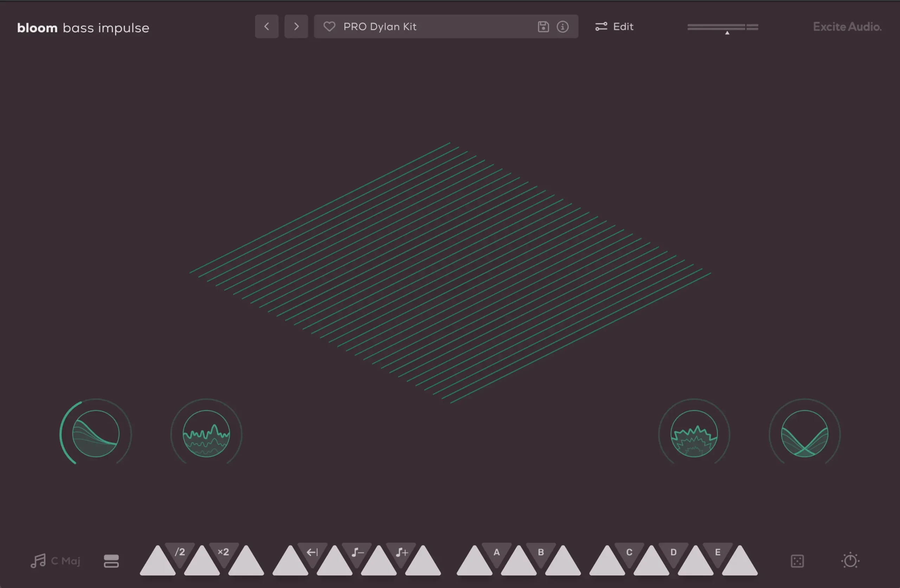Save the current preset with disk icon
This screenshot has width=900, height=588.
click(543, 26)
